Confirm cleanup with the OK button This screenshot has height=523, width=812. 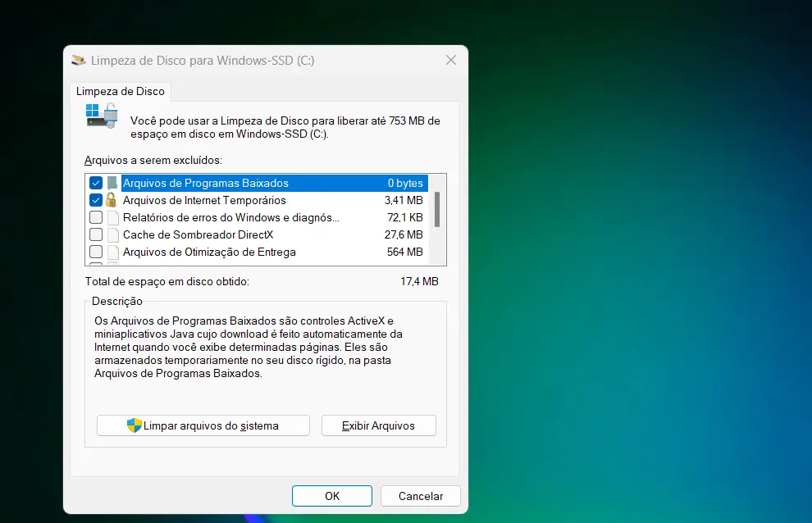click(x=331, y=496)
